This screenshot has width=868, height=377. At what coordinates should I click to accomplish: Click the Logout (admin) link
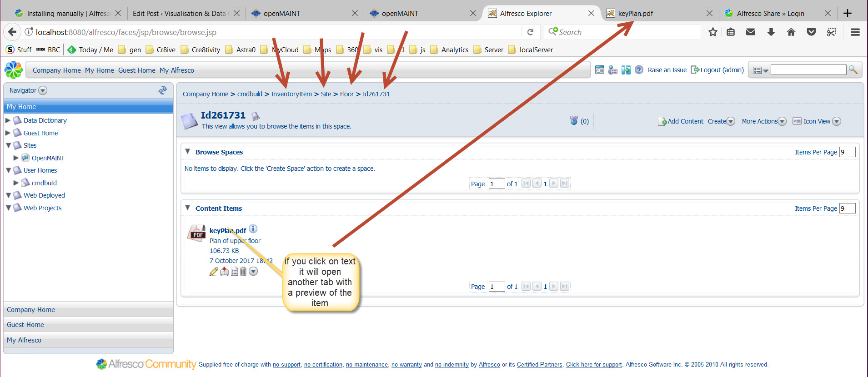722,70
